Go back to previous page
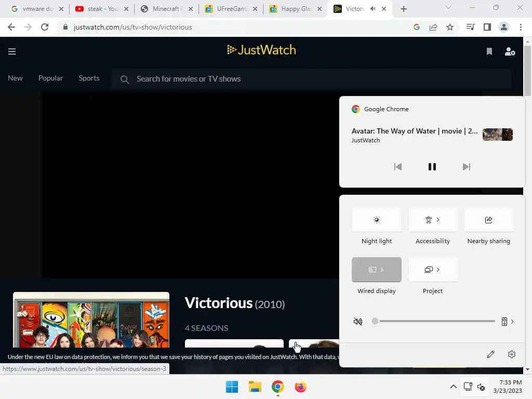 [11, 27]
